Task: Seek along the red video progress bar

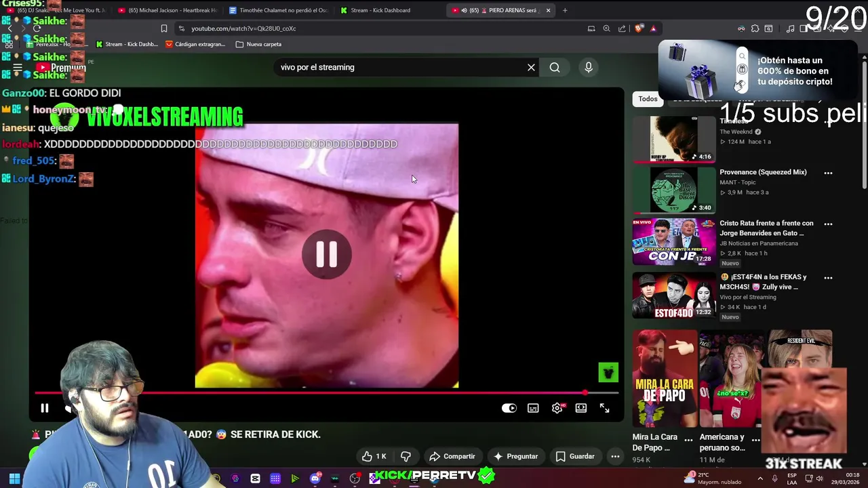Action: click(x=327, y=392)
